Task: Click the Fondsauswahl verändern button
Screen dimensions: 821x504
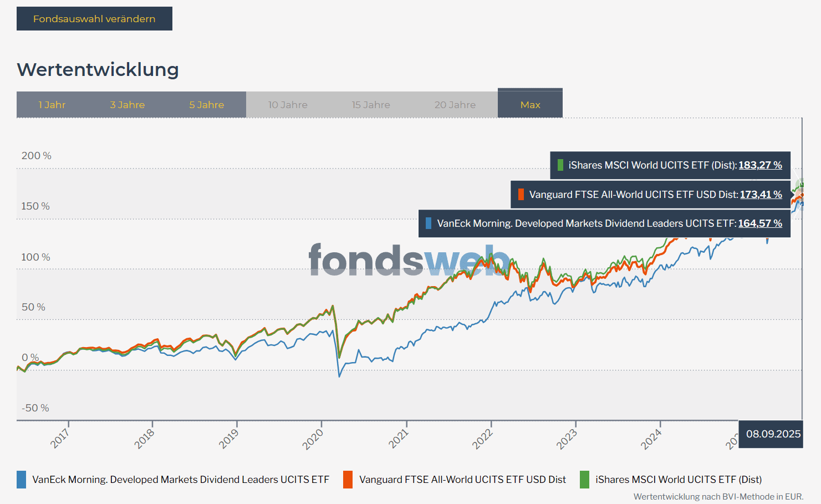Action: [94, 19]
